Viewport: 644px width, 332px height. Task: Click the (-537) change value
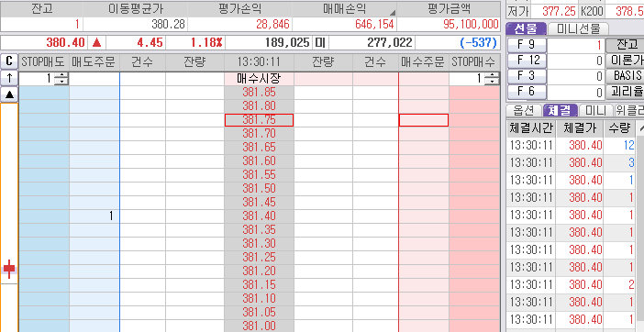click(479, 42)
